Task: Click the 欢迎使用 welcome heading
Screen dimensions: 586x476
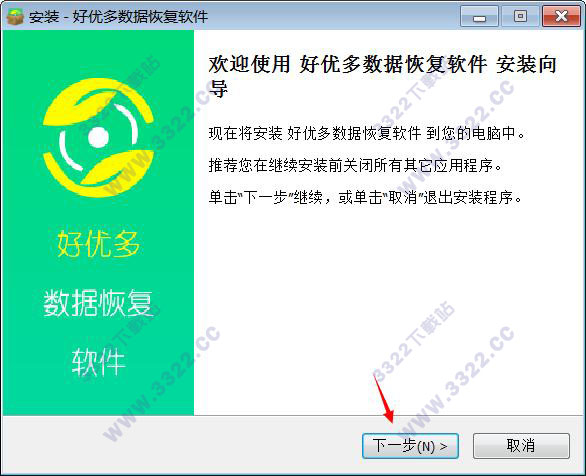Action: point(382,76)
